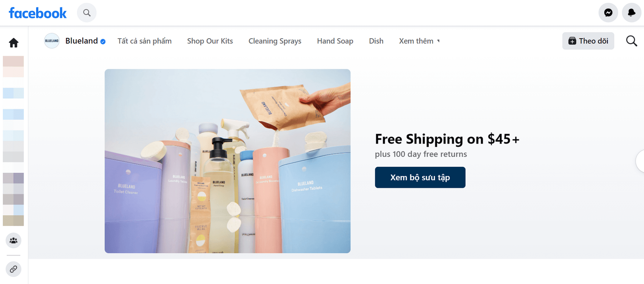Image resolution: width=644 pixels, height=284 pixels.
Task: Search the Blueland shop with magnifier
Action: click(631, 41)
